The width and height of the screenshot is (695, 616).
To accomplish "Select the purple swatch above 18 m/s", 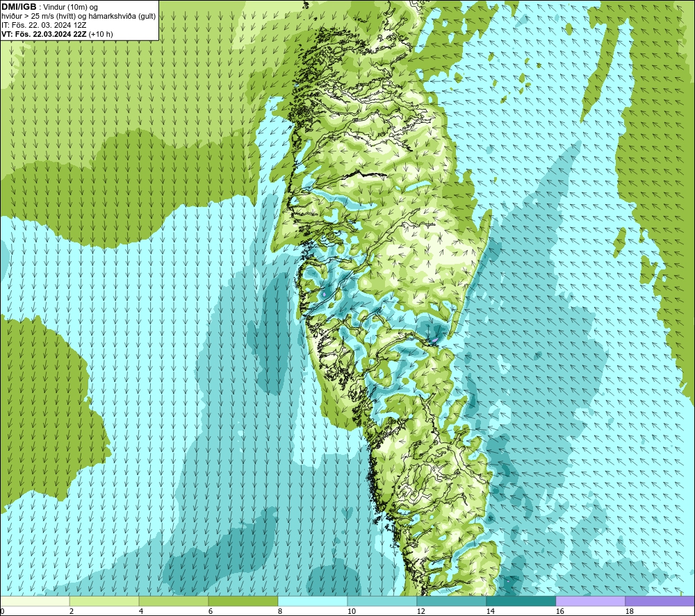I will (660, 601).
